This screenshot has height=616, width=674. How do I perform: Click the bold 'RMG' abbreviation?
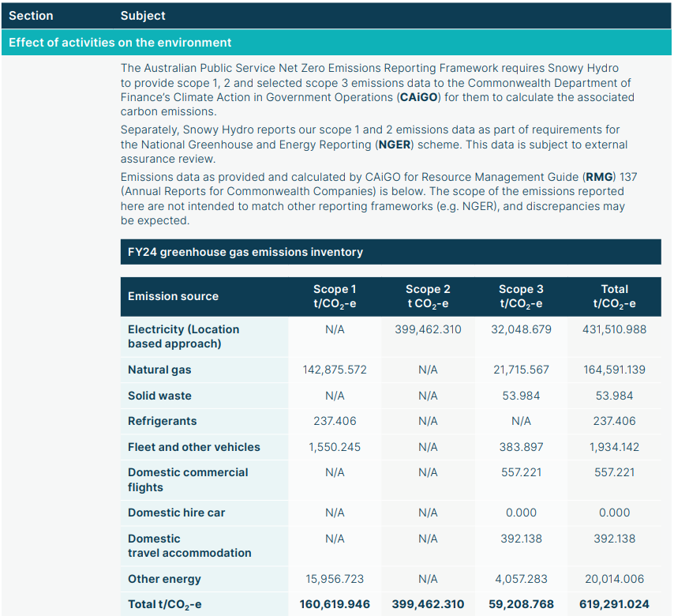600,177
